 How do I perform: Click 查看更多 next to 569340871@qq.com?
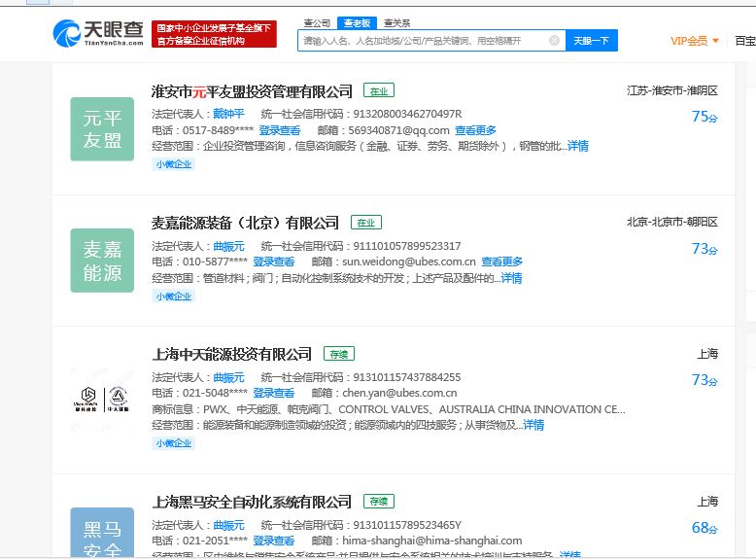click(x=475, y=130)
